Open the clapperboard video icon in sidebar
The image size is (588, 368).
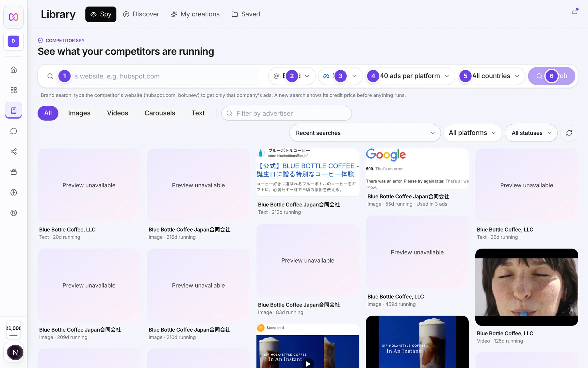pos(13,172)
